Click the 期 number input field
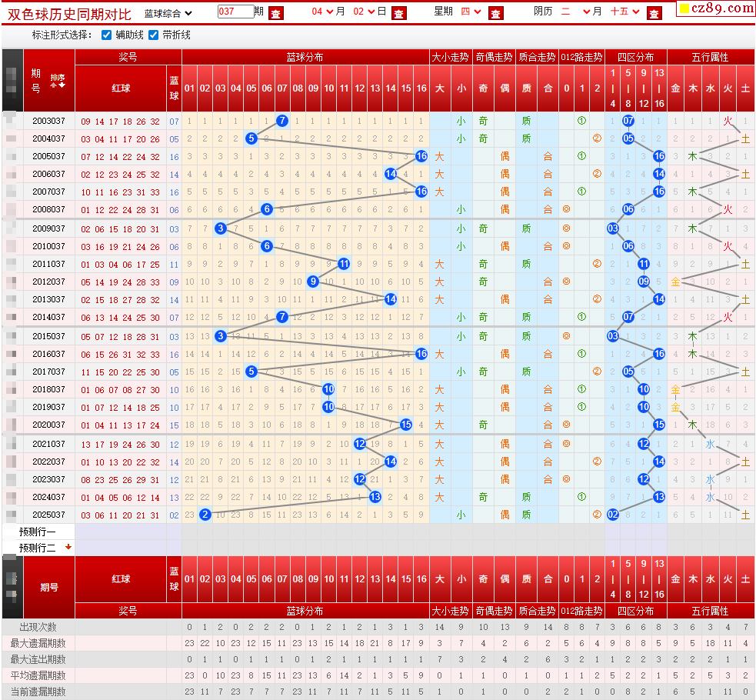756x700 pixels. point(235,12)
